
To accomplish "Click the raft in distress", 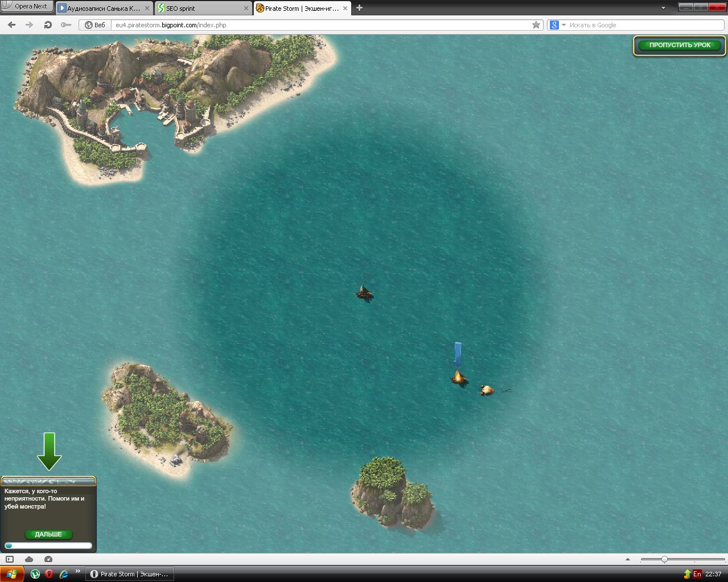I will click(x=459, y=377).
